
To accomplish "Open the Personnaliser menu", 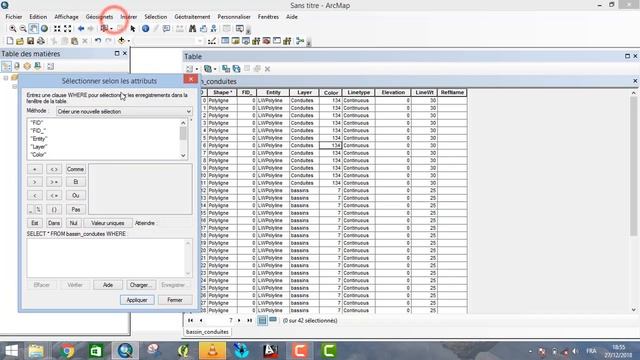I will [x=234, y=17].
